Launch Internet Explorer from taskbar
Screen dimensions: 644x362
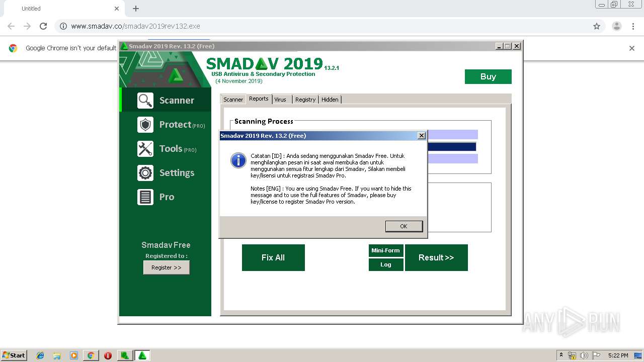[x=40, y=355]
